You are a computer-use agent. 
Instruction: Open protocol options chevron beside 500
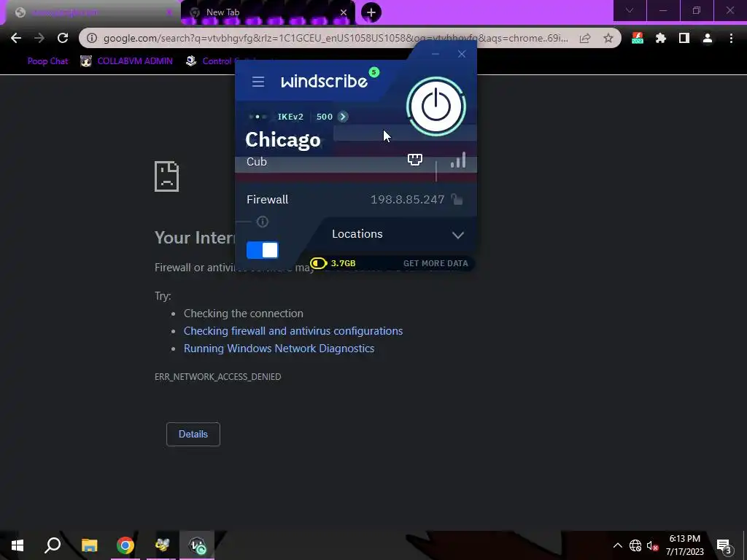343,117
